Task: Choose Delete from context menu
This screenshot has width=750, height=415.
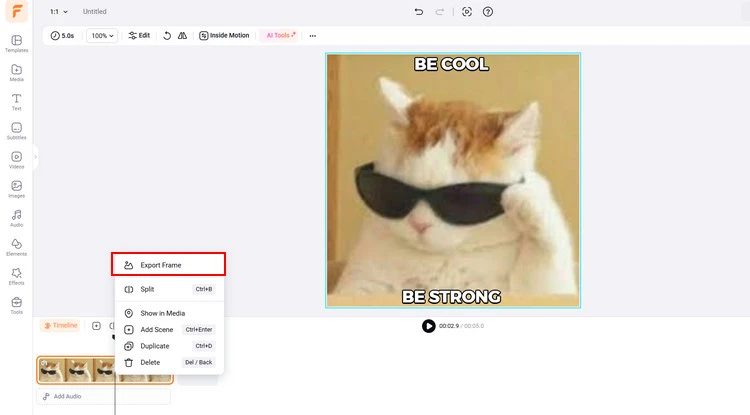Action: point(169,362)
